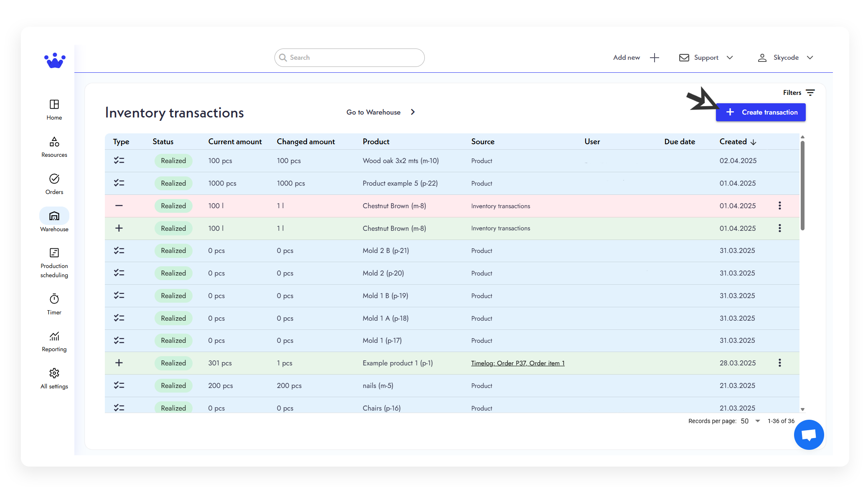Open All settings
Screen dimensions: 868x500
pyautogui.click(x=54, y=378)
